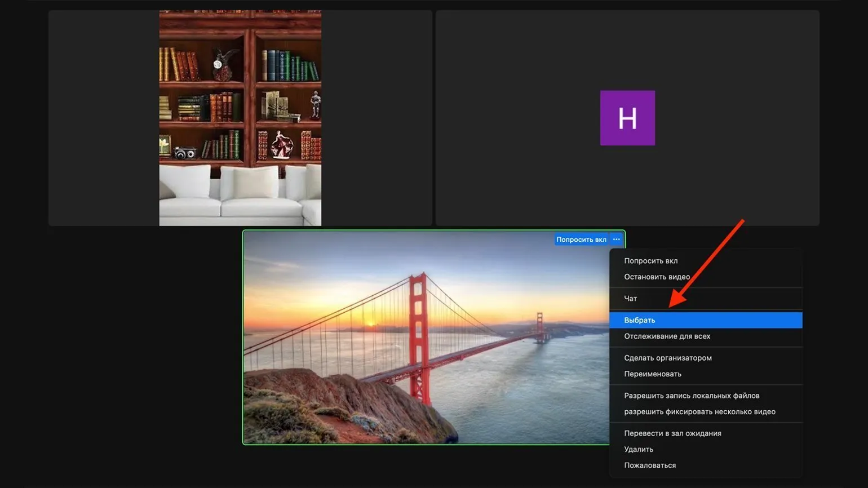The width and height of the screenshot is (868, 488).
Task: Click the blue Попросить вкл button on the video
Action: click(x=581, y=239)
